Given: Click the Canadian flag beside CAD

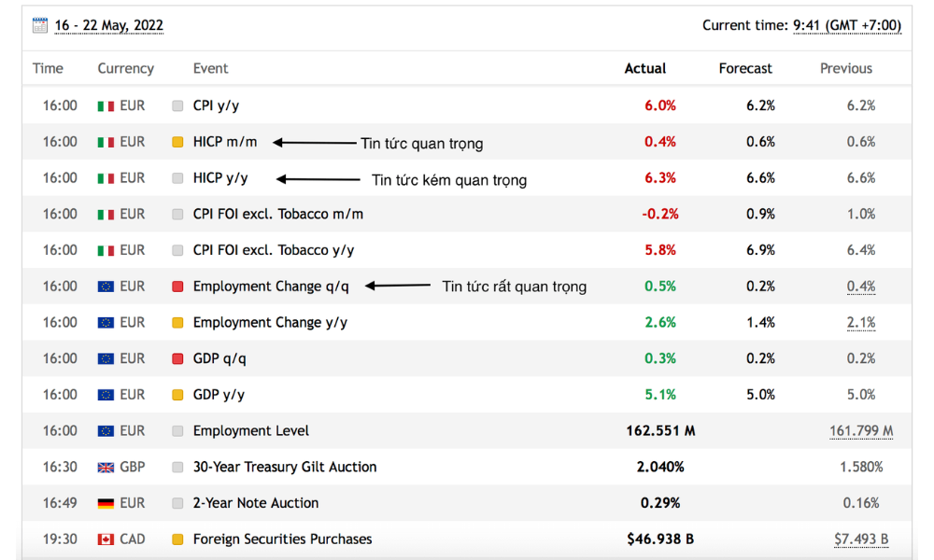Looking at the screenshot, I should tap(106, 539).
